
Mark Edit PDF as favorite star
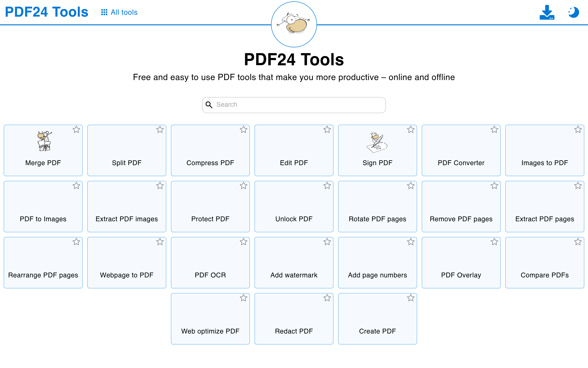[x=327, y=129]
